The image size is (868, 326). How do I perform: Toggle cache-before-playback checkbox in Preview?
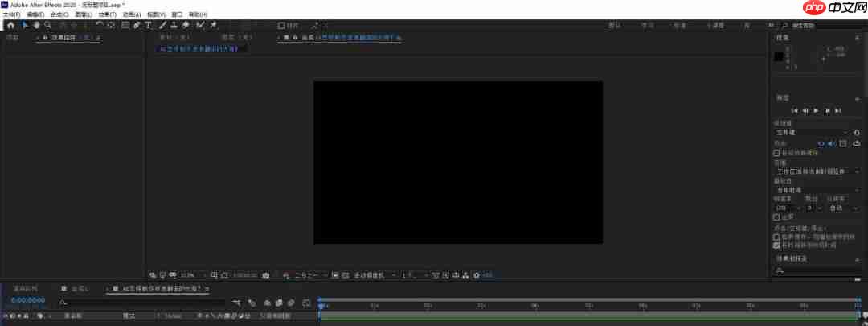point(776,237)
